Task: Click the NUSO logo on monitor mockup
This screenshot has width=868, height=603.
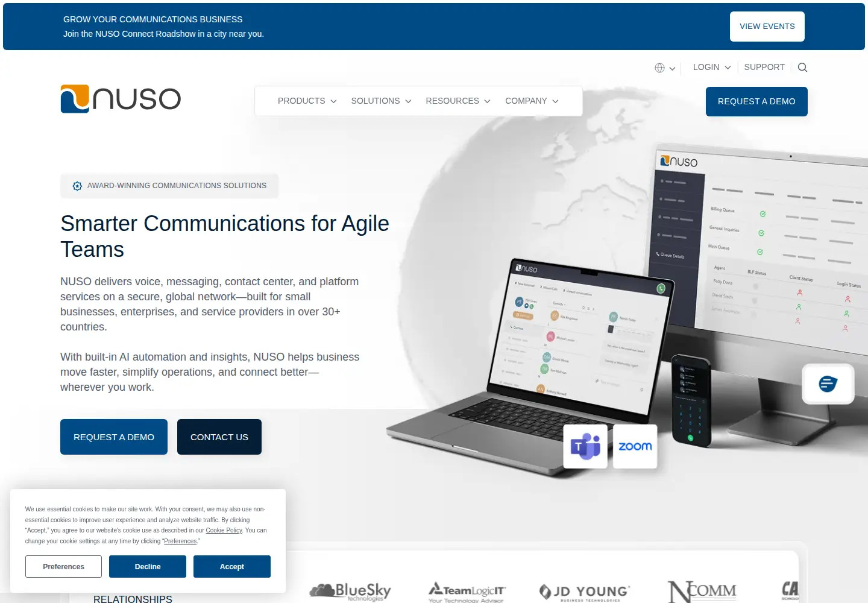Action: (679, 161)
